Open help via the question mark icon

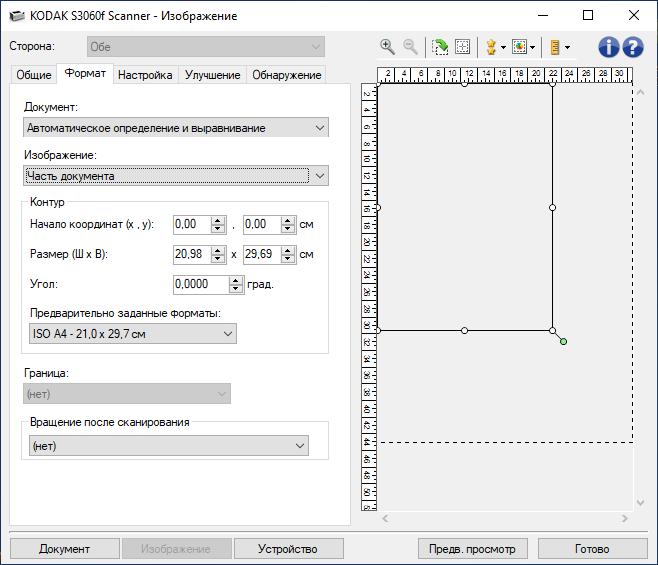(x=632, y=47)
